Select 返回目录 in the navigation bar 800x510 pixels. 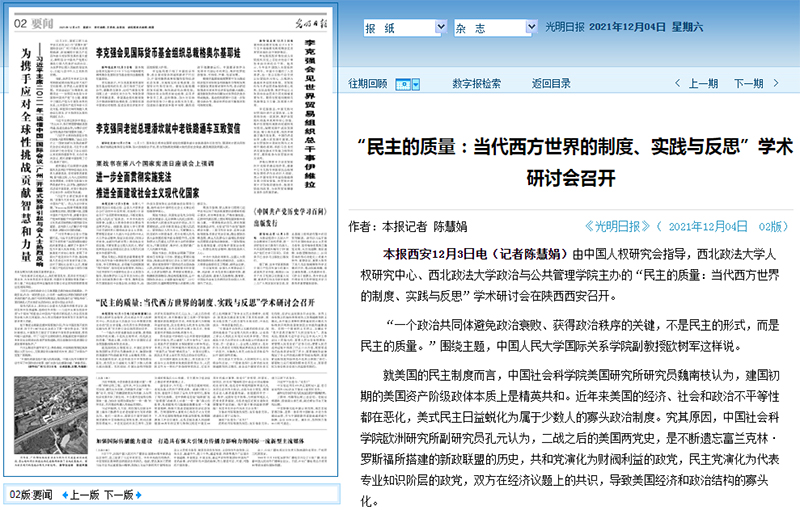coord(551,84)
